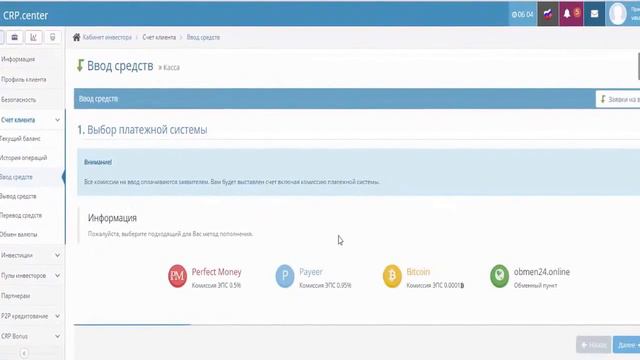Open Информация in sidebar
Viewport: 640px width, 360px height.
(x=18, y=59)
